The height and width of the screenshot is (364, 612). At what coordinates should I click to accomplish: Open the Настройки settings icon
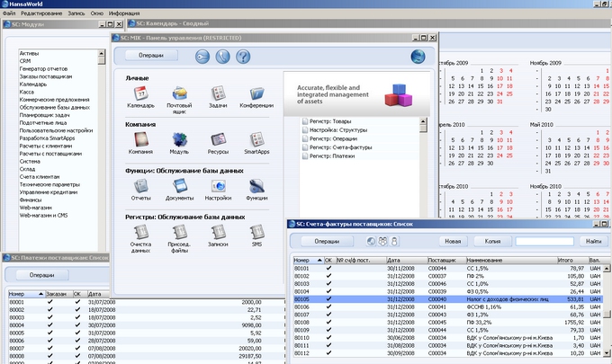pyautogui.click(x=218, y=185)
